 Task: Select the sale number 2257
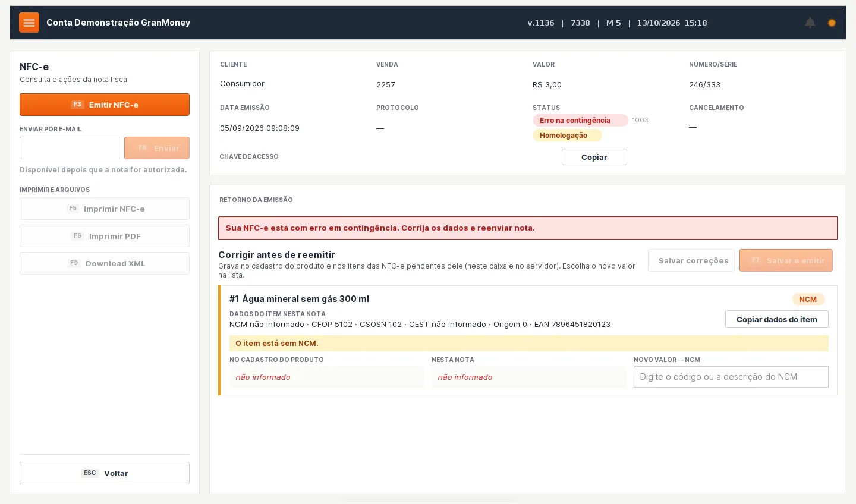coord(386,85)
